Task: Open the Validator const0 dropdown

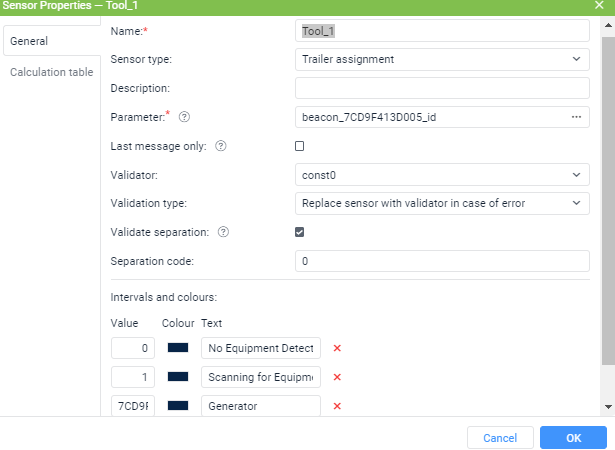Action: [442, 175]
